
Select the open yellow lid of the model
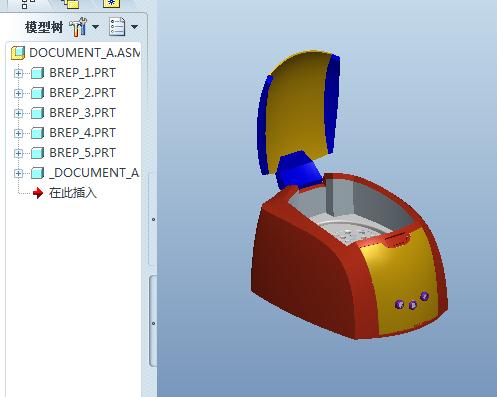[298, 110]
